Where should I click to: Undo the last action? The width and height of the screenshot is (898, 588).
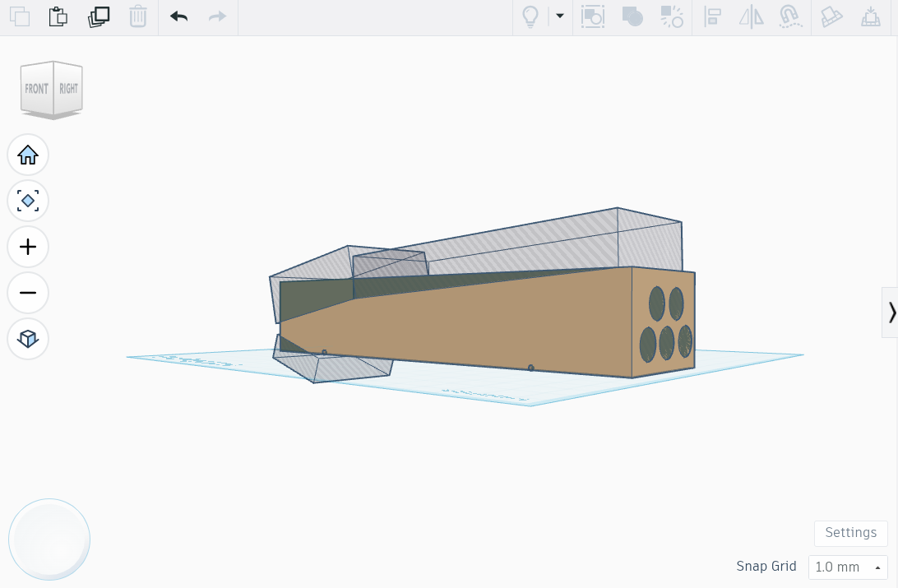coord(178,16)
